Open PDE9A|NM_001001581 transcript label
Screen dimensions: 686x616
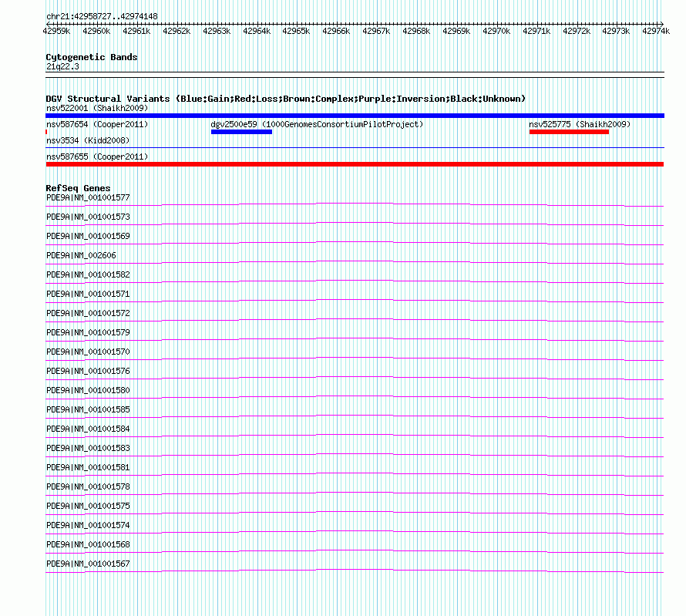(x=88, y=467)
